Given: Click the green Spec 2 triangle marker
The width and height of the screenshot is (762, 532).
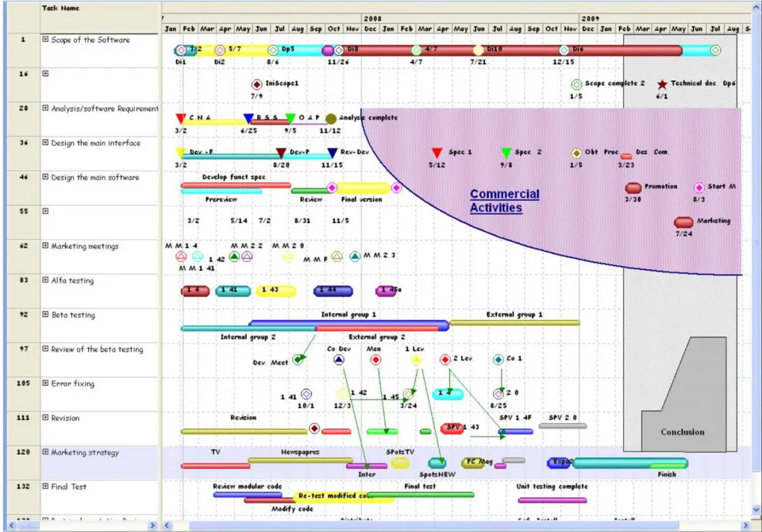Looking at the screenshot, I should (506, 153).
